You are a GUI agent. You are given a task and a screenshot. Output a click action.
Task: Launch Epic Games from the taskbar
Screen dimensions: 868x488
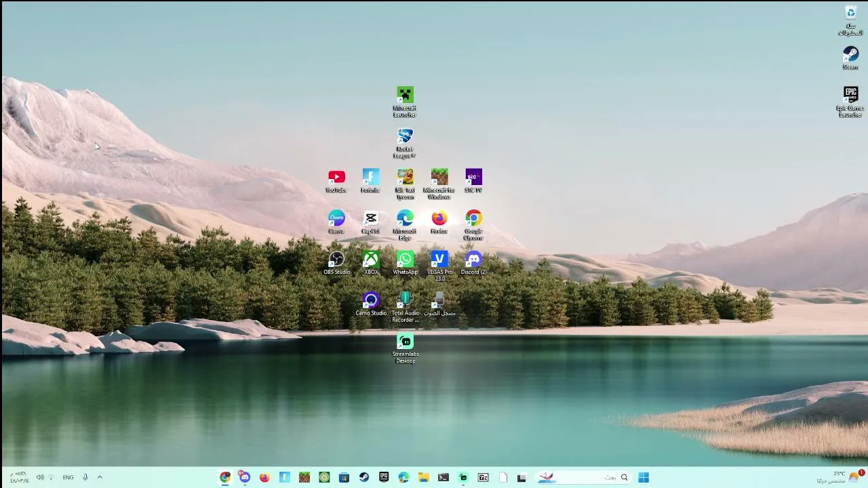[x=384, y=478]
